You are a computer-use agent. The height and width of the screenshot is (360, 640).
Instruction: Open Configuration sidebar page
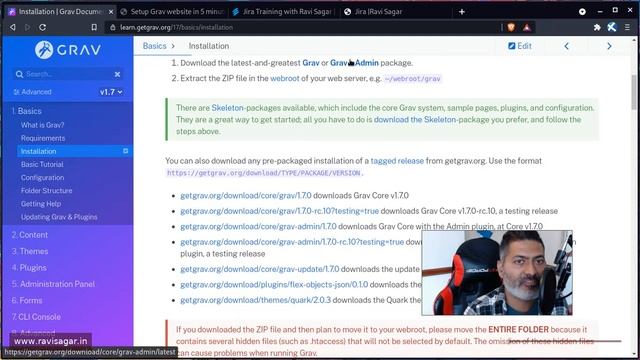tap(42, 178)
